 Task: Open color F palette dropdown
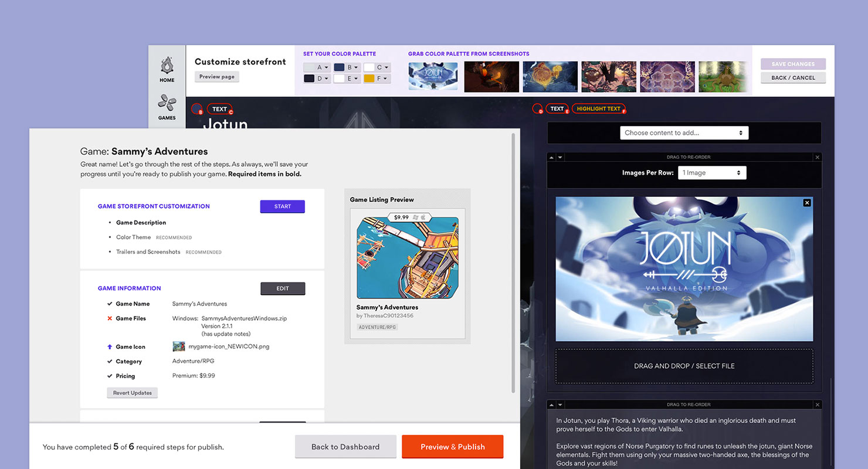pos(377,79)
